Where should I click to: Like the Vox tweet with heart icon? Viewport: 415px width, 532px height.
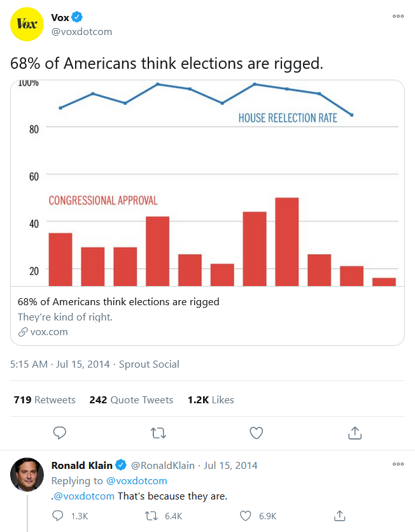pyautogui.click(x=257, y=433)
